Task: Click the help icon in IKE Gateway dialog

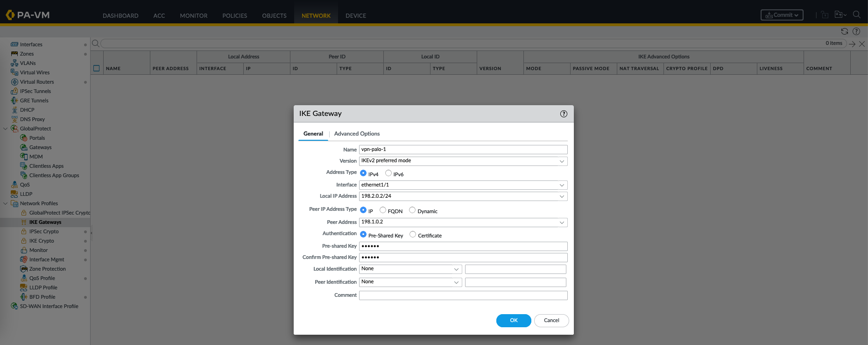Action: click(x=564, y=114)
